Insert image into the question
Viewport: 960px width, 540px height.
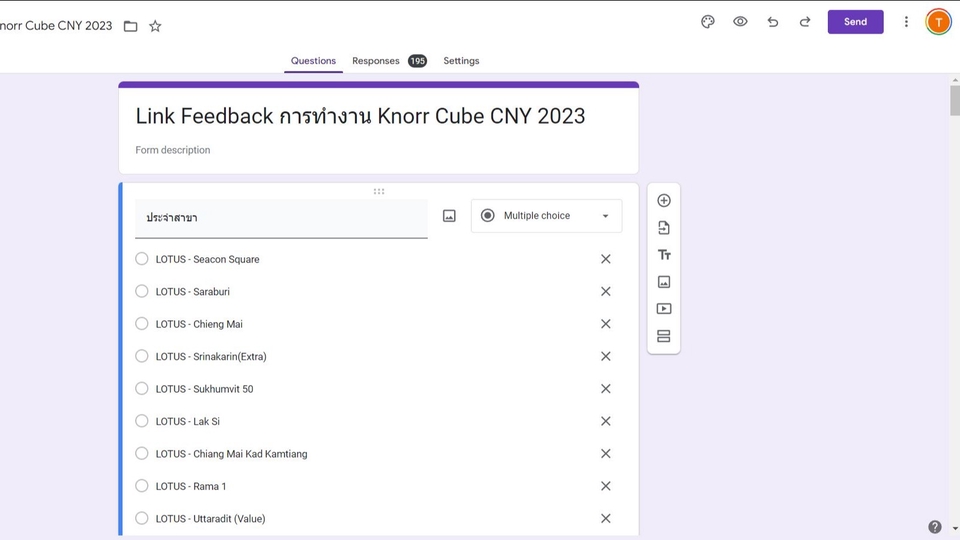tap(449, 216)
